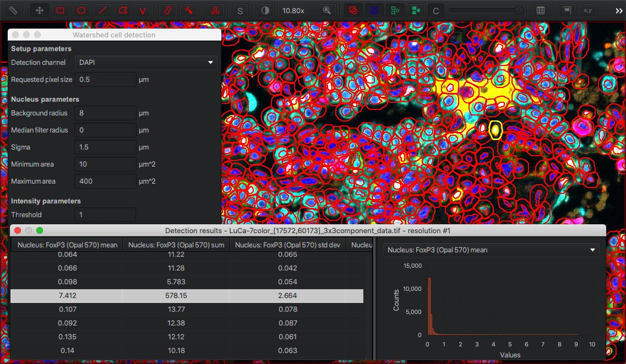Edit the Minimum area field
This screenshot has height=364, width=626.
point(105,164)
